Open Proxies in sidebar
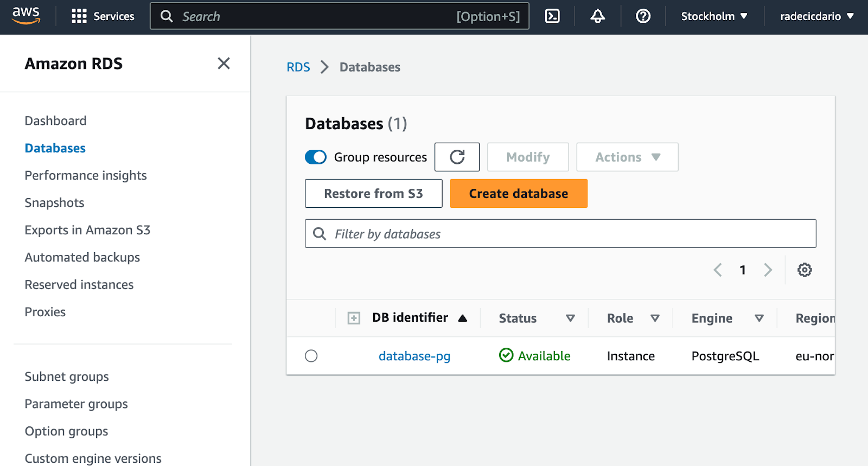868x466 pixels. pos(45,312)
